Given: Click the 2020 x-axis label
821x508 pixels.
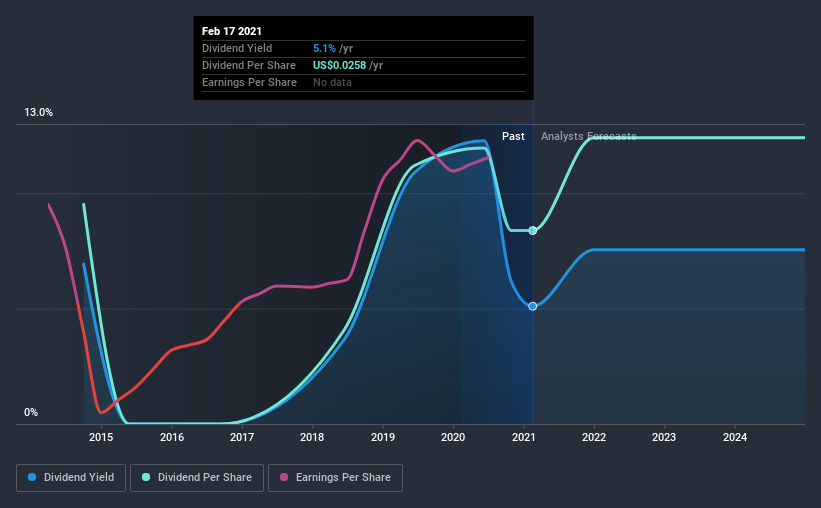Looking at the screenshot, I should 453,437.
